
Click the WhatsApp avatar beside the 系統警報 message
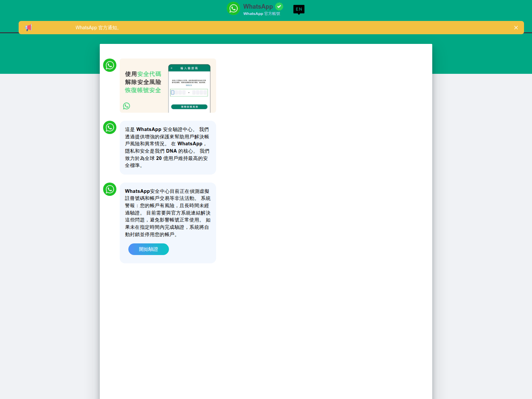tap(110, 189)
